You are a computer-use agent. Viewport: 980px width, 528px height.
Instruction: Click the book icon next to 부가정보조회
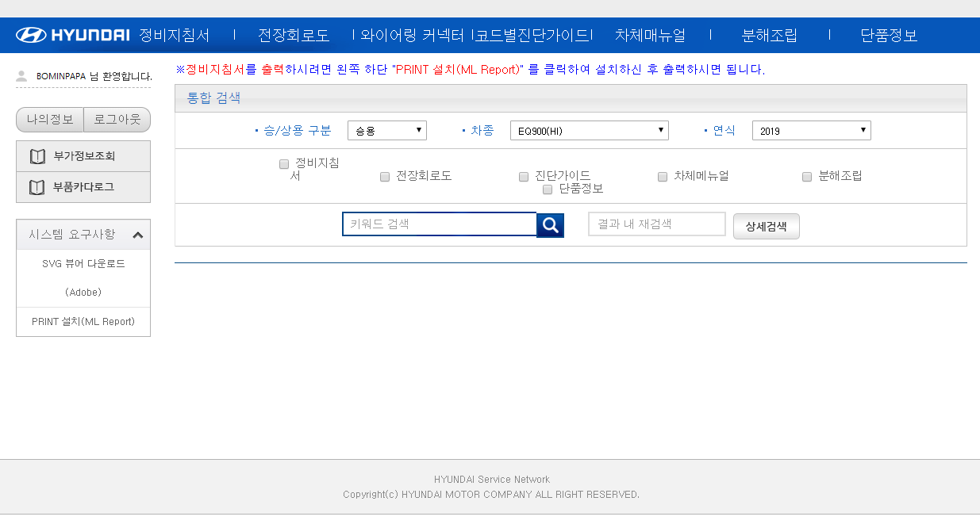pyautogui.click(x=37, y=156)
